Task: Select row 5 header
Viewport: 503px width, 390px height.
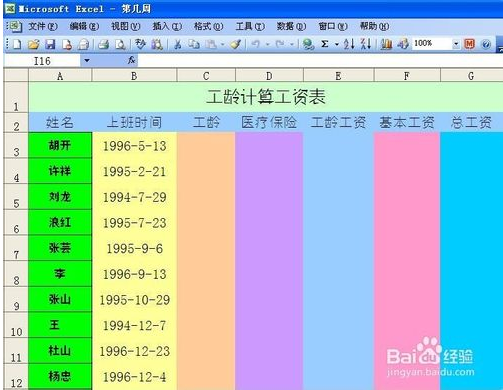Action: [16, 197]
